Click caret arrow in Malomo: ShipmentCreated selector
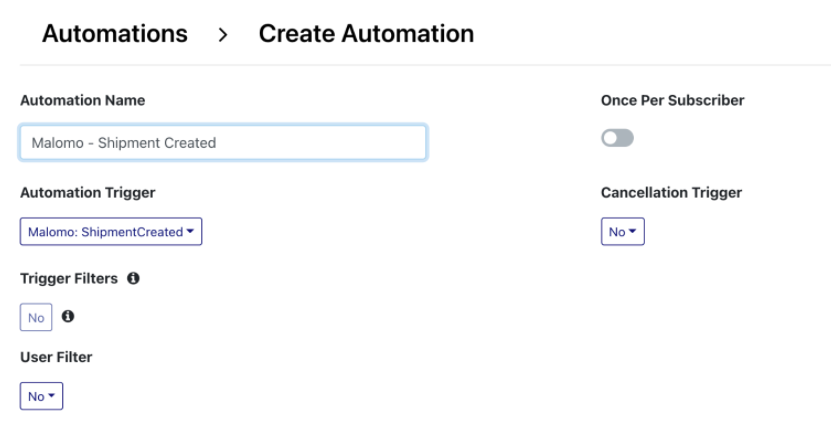Viewport: 831px width, 445px height. [190, 231]
